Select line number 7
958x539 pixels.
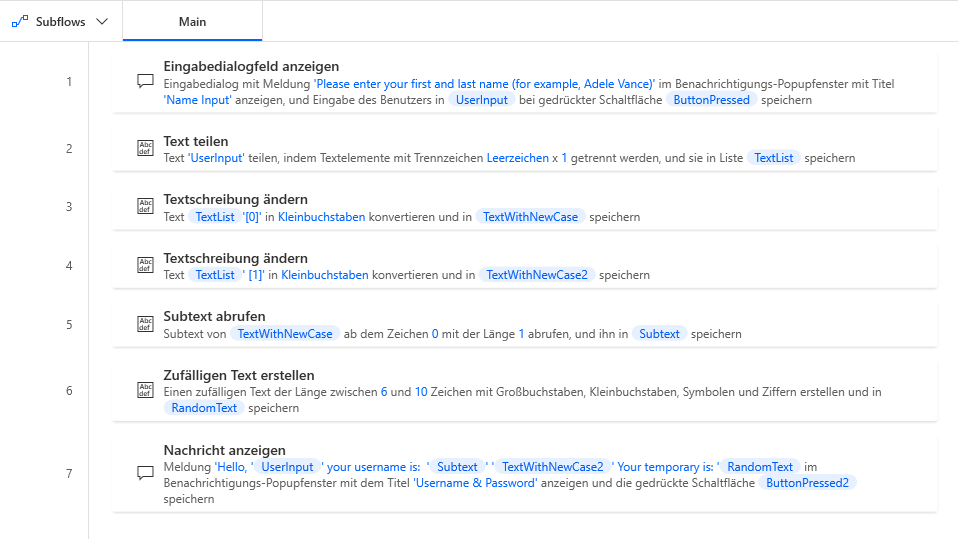(x=69, y=473)
